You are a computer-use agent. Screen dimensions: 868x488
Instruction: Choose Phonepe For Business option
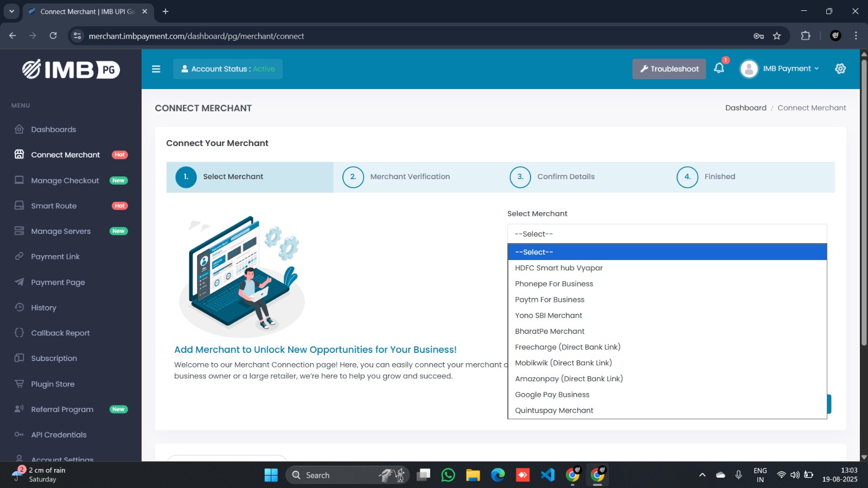(x=554, y=284)
